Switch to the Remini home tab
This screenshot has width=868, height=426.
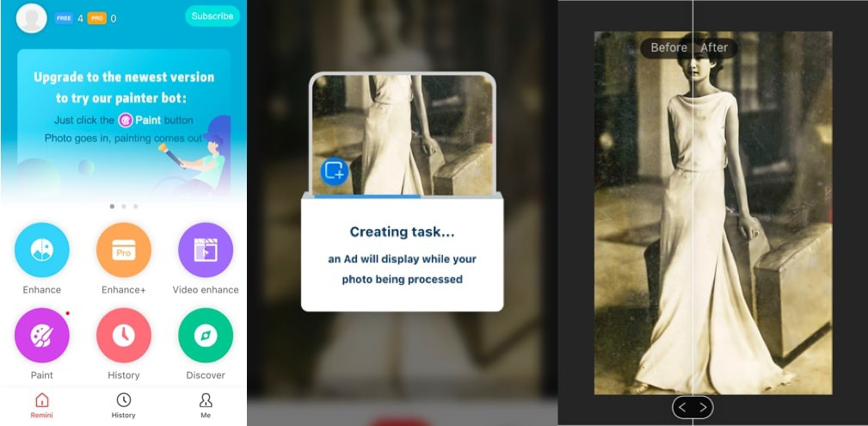tap(41, 405)
